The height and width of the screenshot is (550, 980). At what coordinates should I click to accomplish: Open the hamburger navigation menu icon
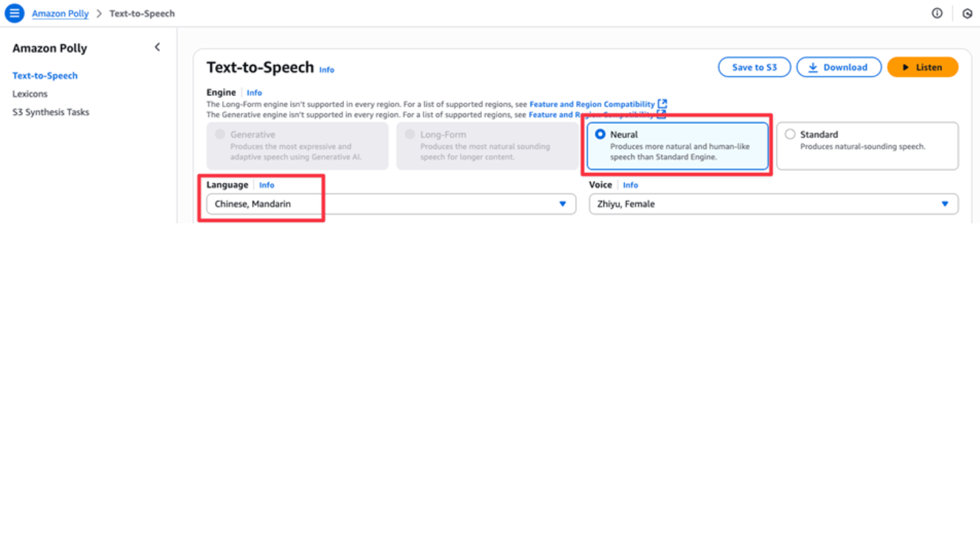pyautogui.click(x=14, y=13)
